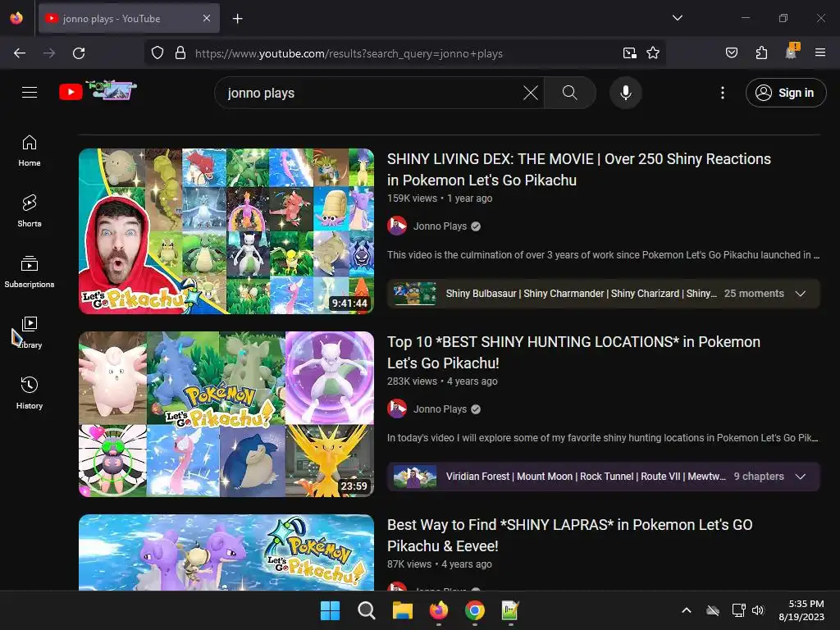Play the Top 10 shiny locations thumbnail

226,414
